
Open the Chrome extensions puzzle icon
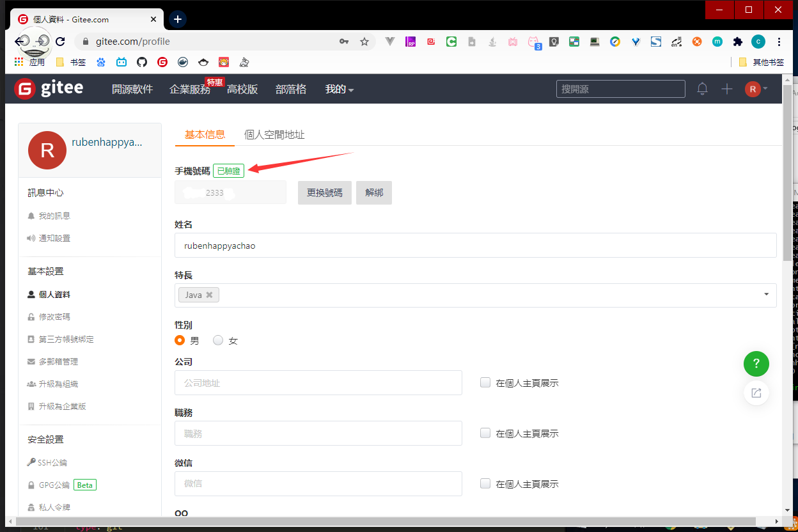coord(737,42)
